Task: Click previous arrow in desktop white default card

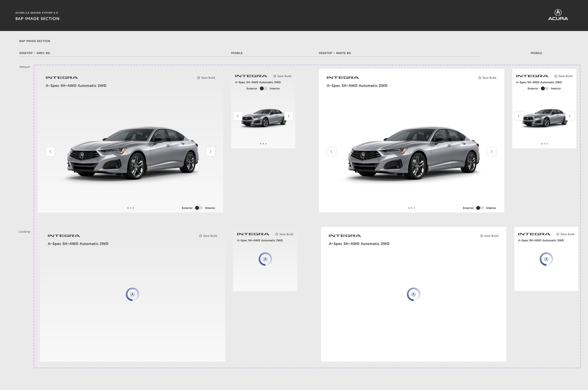Action: point(331,152)
